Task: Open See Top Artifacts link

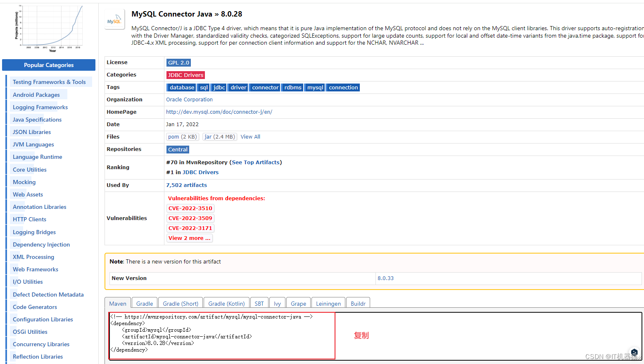Action: click(256, 163)
